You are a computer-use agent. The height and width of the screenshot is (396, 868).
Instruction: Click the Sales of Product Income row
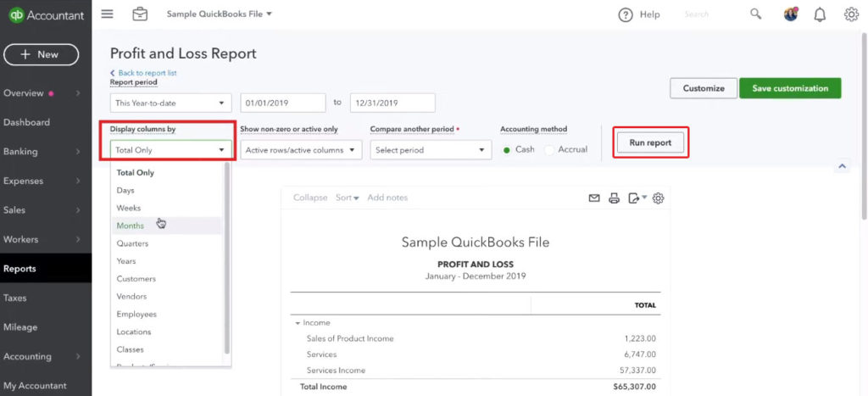[x=476, y=338]
